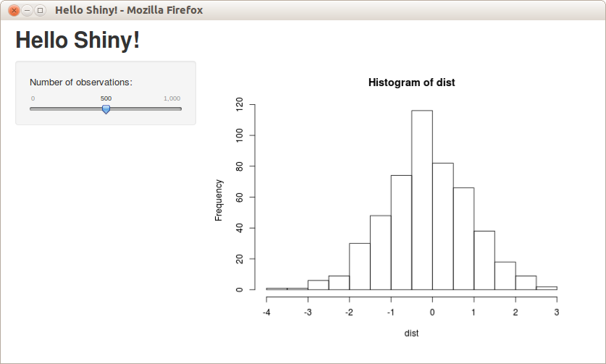Screen dimensions: 606x364
Task: Click the 'Histogram of dist' plot title
Action: click(411, 82)
